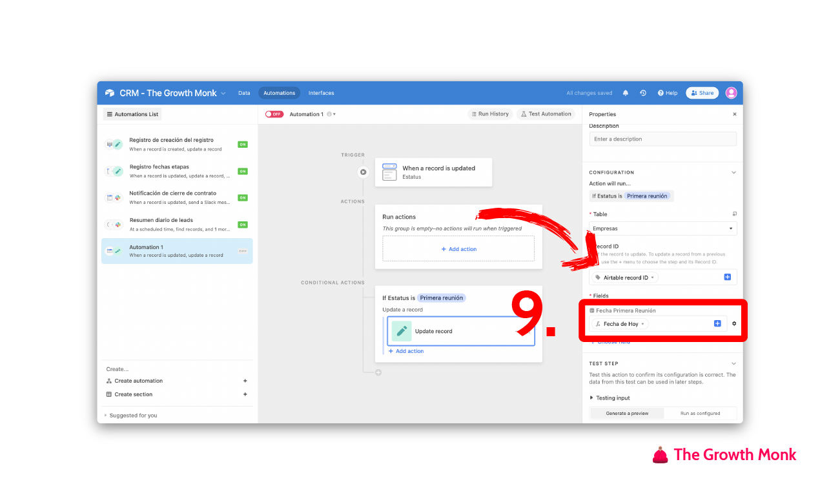Toggle ON badge for Notificación de cierre de contrato

click(x=243, y=197)
